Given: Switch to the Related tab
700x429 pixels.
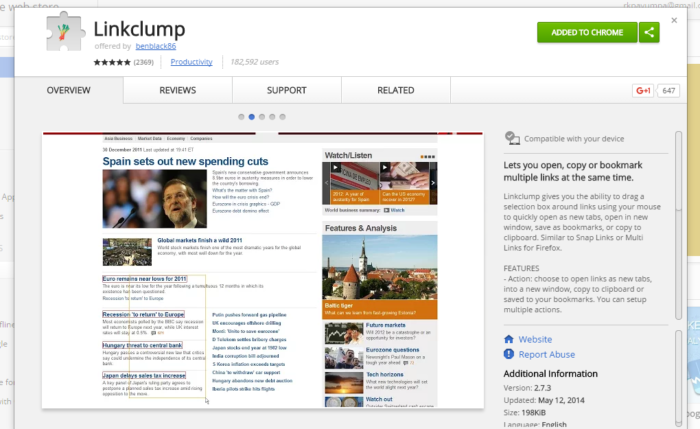Looking at the screenshot, I should (x=396, y=90).
